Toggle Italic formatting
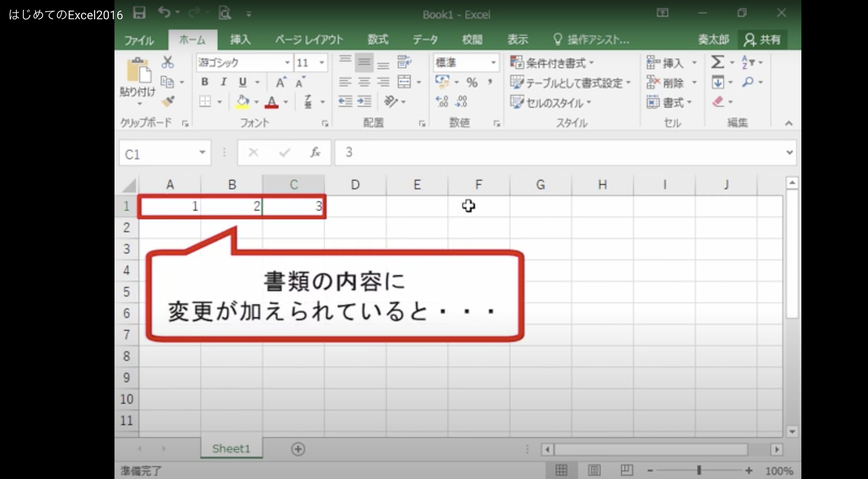Screen dimensions: 868x479 click(223, 82)
